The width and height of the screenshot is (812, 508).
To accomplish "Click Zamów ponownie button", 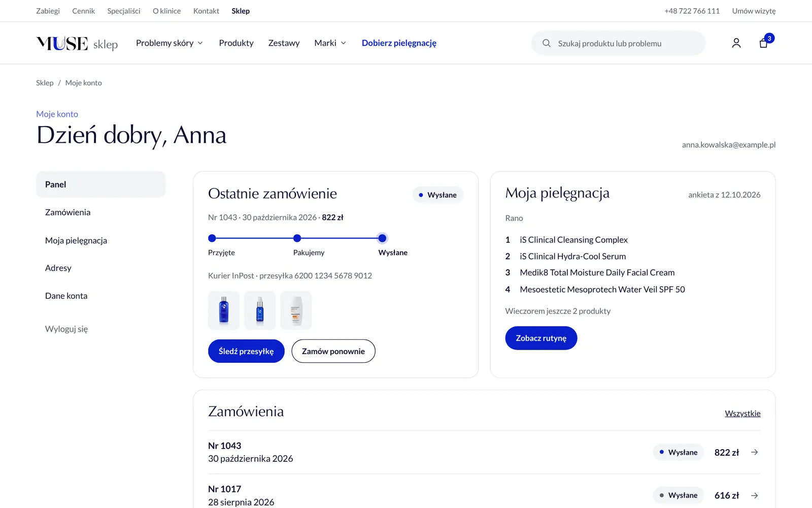I will coord(333,351).
